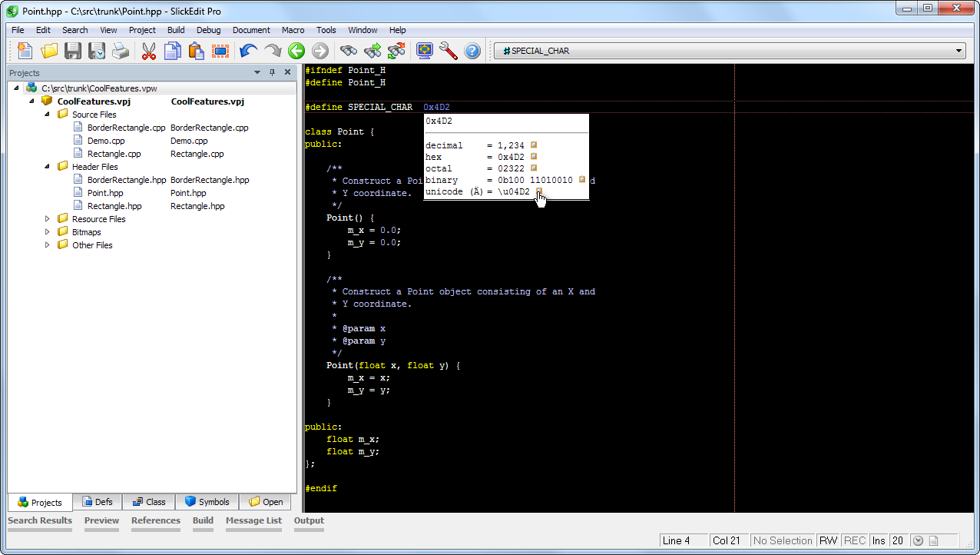
Task: Toggle the Ins insert mode indicator
Action: pyautogui.click(x=879, y=540)
